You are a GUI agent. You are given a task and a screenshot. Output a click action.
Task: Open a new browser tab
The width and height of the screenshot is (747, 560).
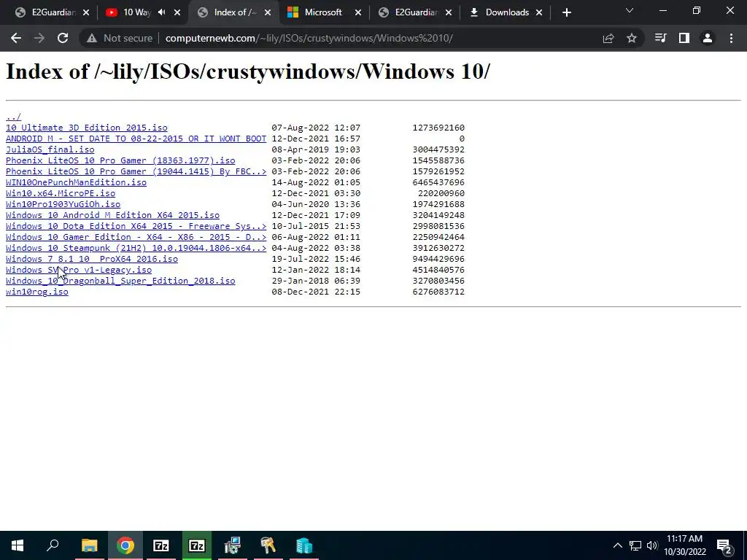click(x=566, y=12)
